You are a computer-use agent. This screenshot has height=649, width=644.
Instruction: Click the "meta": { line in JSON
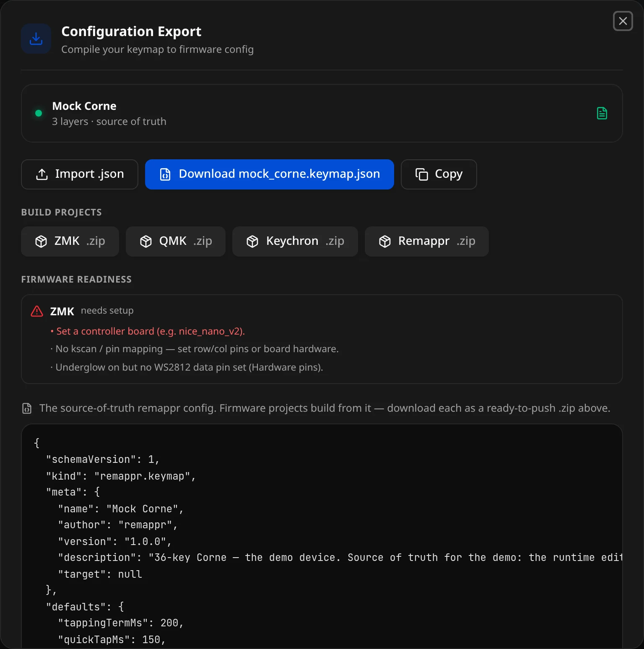[73, 492]
